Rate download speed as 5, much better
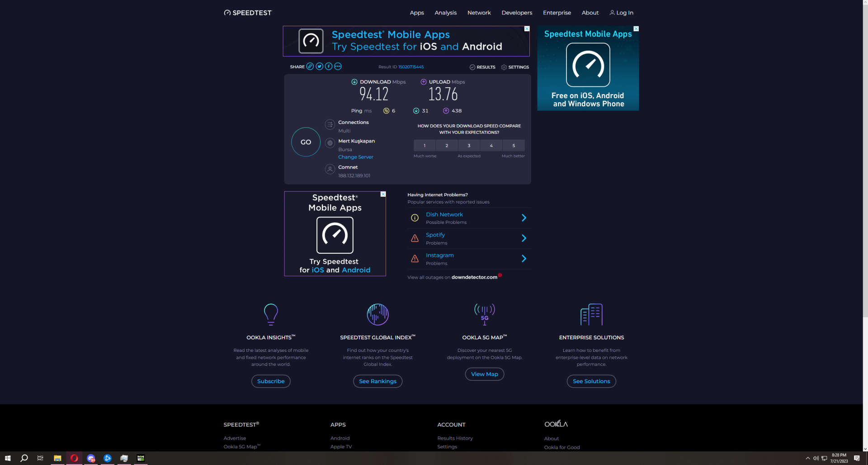The height and width of the screenshot is (465, 868). [x=514, y=145]
